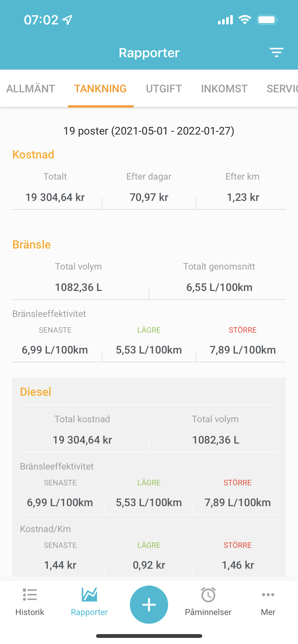Tap the battery icon in status bar

click(x=267, y=20)
